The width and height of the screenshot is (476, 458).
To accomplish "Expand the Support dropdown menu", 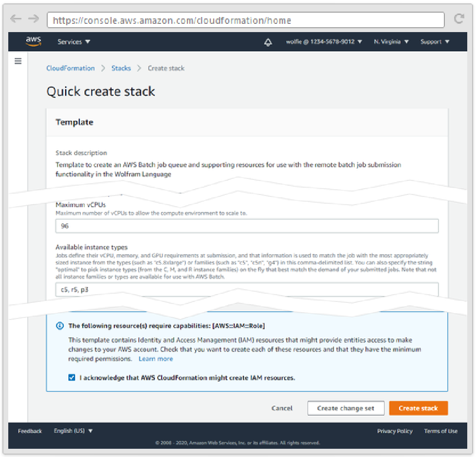I will pos(435,42).
